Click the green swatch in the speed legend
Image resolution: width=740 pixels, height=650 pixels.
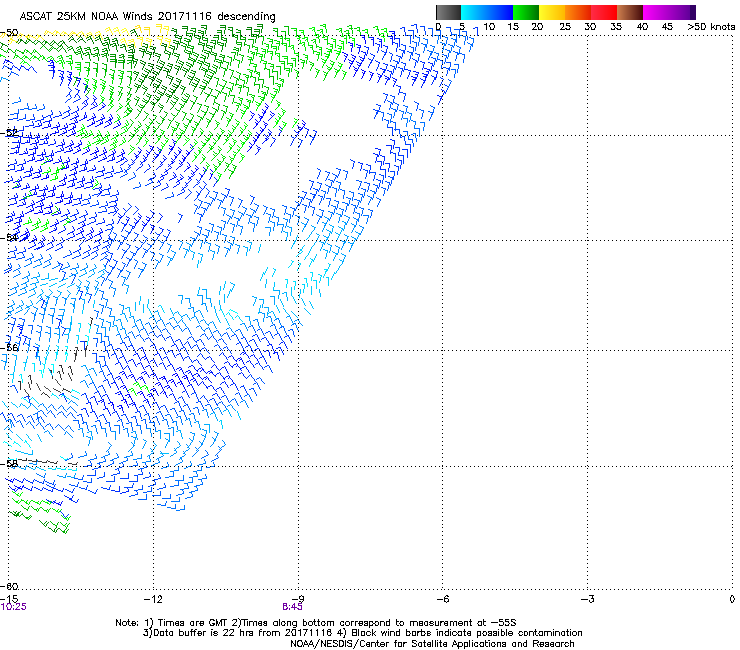click(x=527, y=13)
